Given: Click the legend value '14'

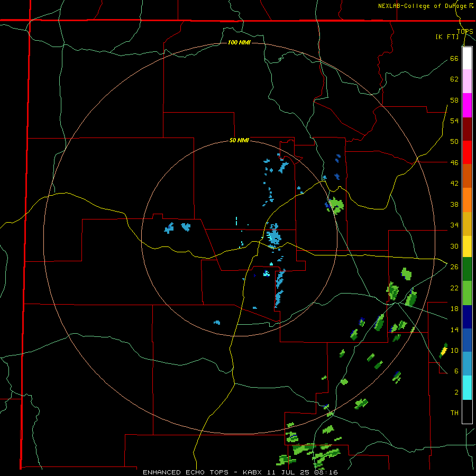Looking at the screenshot, I should 454,329.
